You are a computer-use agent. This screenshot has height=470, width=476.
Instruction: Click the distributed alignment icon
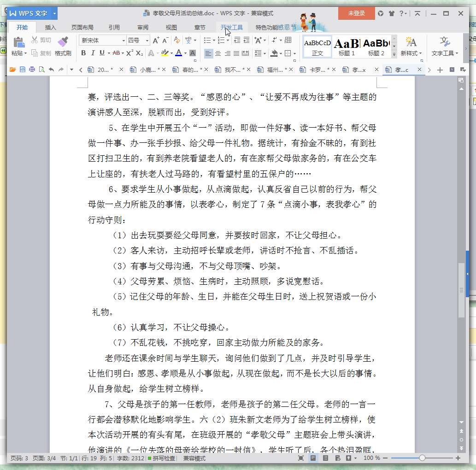click(x=245, y=53)
